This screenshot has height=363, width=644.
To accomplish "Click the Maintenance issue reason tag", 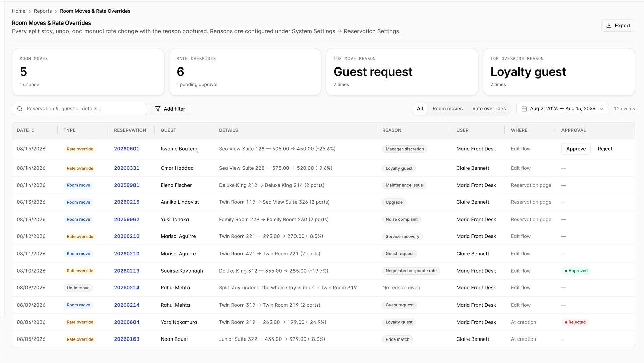I will (x=404, y=185).
